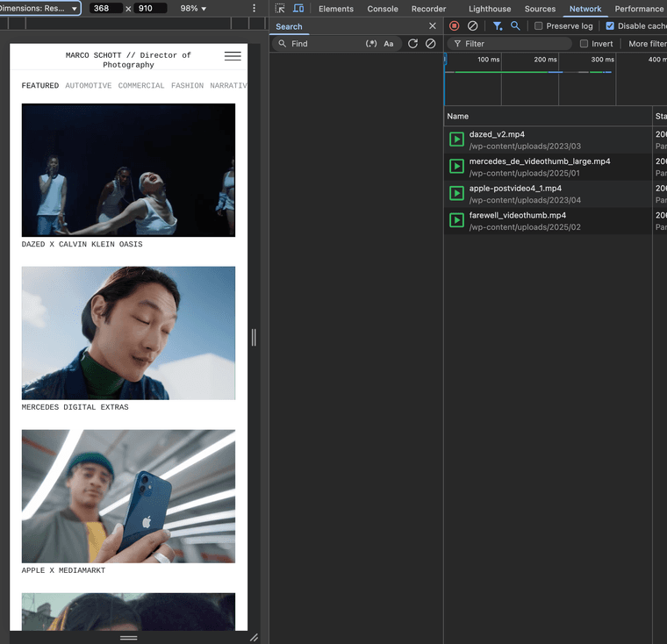
Task: Stop recording network log
Action: (x=455, y=26)
